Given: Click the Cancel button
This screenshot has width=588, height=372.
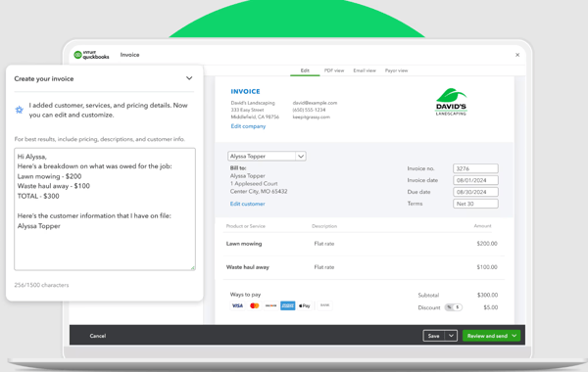Looking at the screenshot, I should [x=97, y=336].
